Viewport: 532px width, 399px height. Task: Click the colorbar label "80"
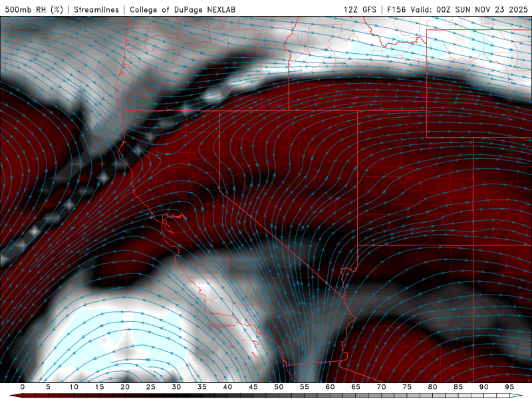[433, 387]
